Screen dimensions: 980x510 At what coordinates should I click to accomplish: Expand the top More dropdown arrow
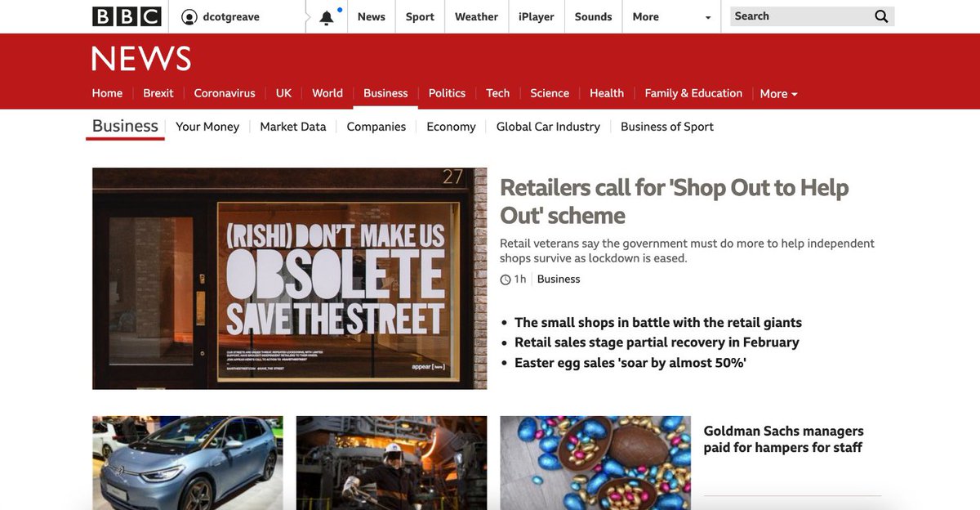point(708,17)
